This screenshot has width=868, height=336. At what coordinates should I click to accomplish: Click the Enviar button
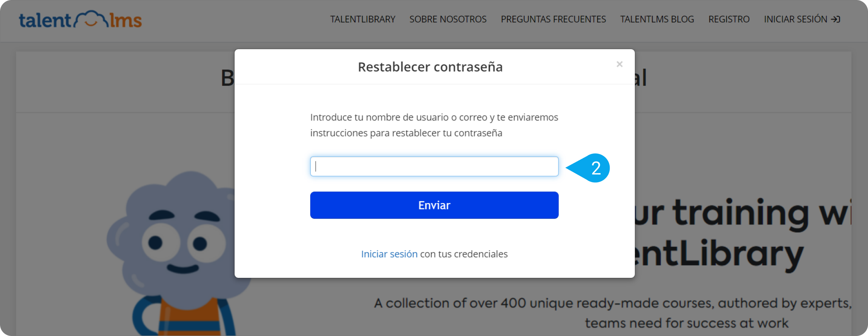tap(434, 205)
